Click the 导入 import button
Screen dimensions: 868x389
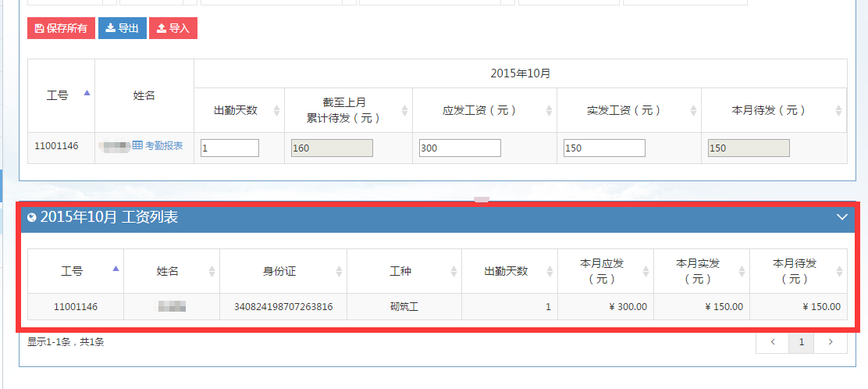(173, 28)
